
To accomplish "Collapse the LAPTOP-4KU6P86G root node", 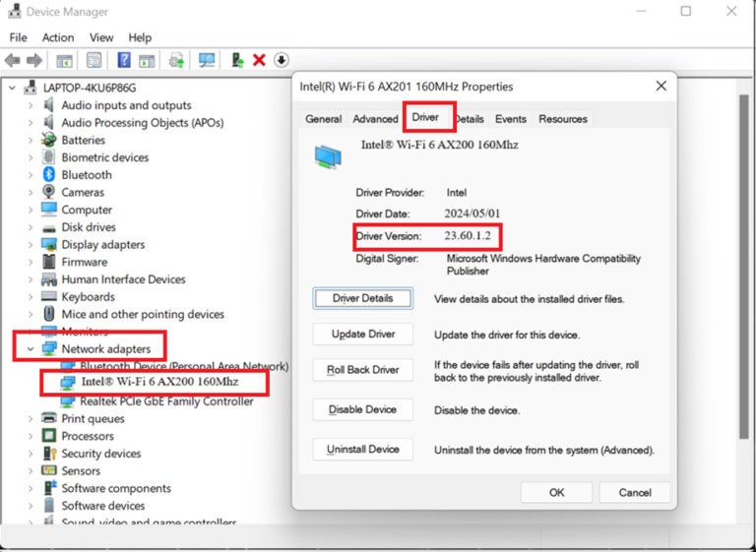I will [x=13, y=88].
